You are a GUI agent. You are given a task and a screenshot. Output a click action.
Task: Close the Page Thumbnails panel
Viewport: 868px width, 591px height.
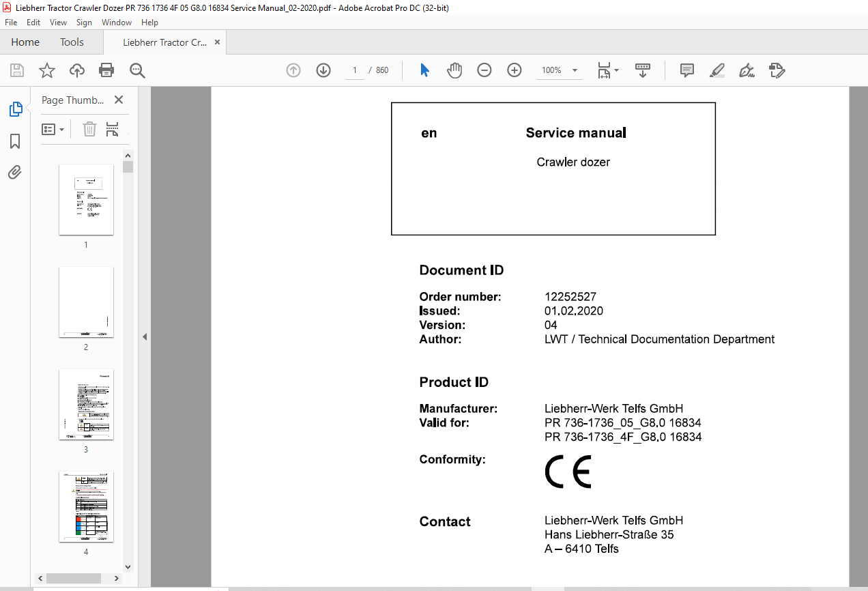[119, 100]
